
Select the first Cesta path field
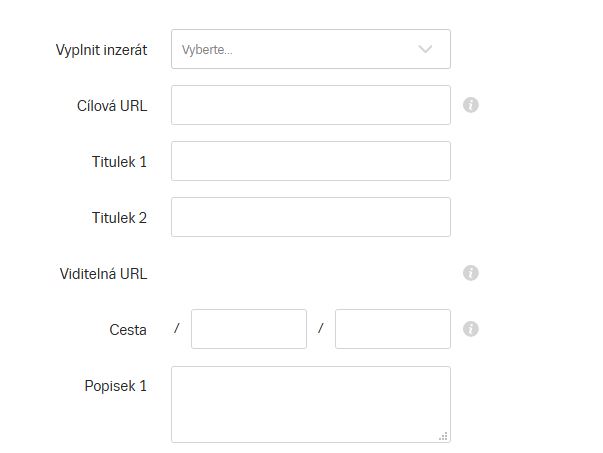click(249, 329)
